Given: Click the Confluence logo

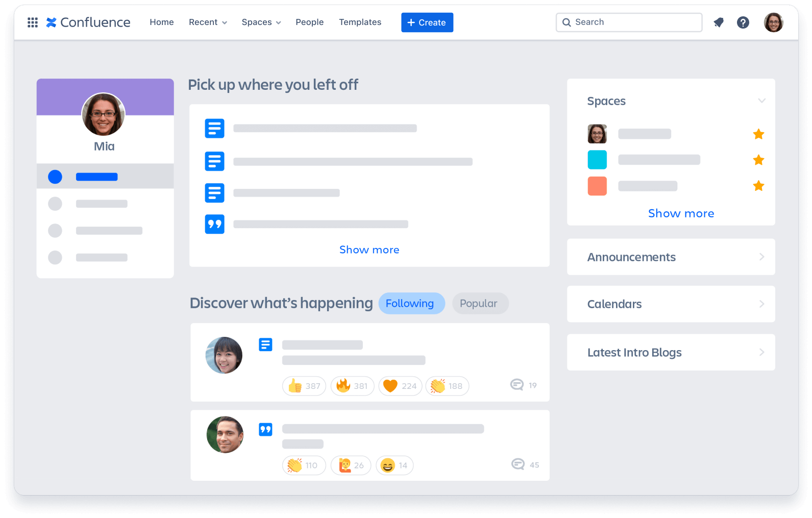Looking at the screenshot, I should [88, 22].
